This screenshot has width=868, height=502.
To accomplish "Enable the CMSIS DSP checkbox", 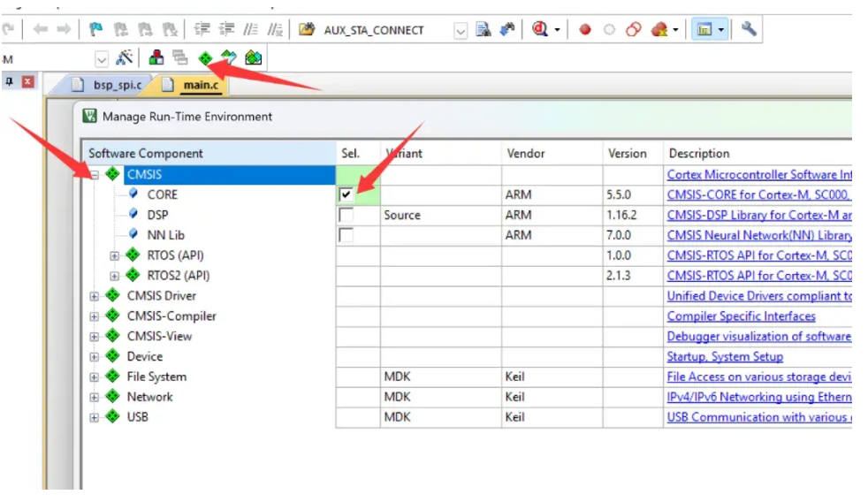I will pyautogui.click(x=346, y=215).
